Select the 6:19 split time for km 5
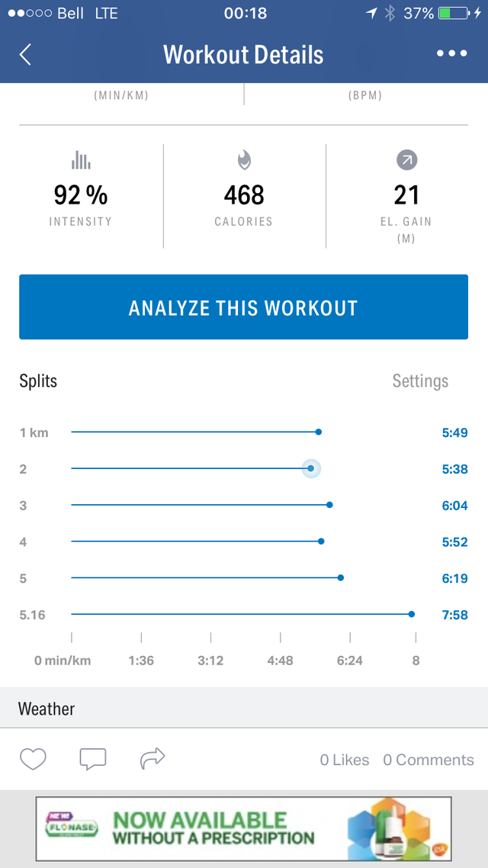 click(x=454, y=578)
